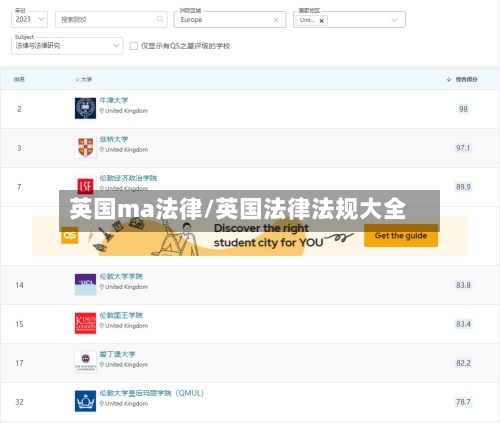Image resolution: width=500 pixels, height=423 pixels.
Task: Click score 82.2 for Edinburgh
Action: click(463, 363)
